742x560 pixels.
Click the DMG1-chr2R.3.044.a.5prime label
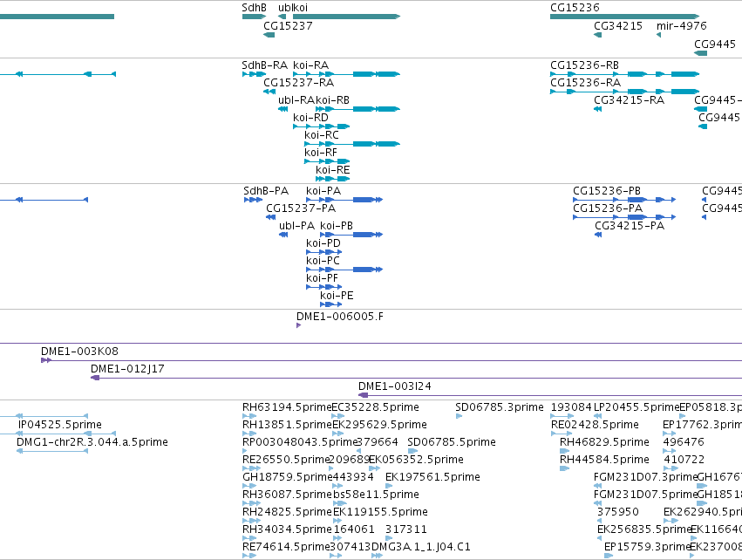[x=92, y=442]
